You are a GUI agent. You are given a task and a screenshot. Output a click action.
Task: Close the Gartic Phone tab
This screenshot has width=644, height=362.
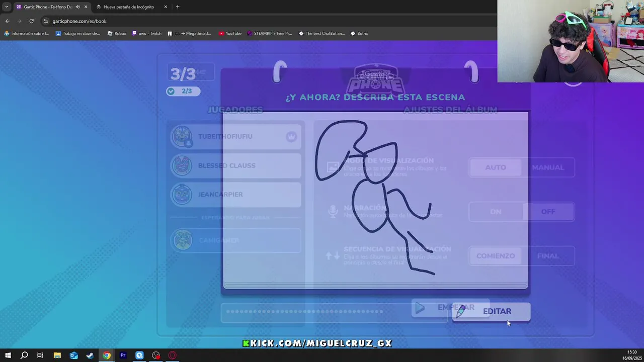point(86,7)
